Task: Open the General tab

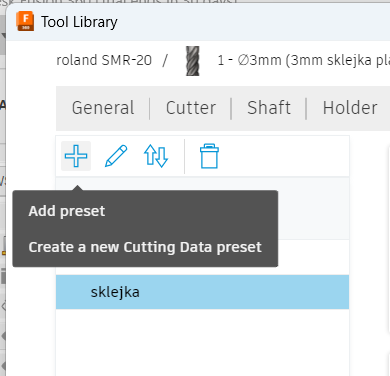Action: [103, 108]
